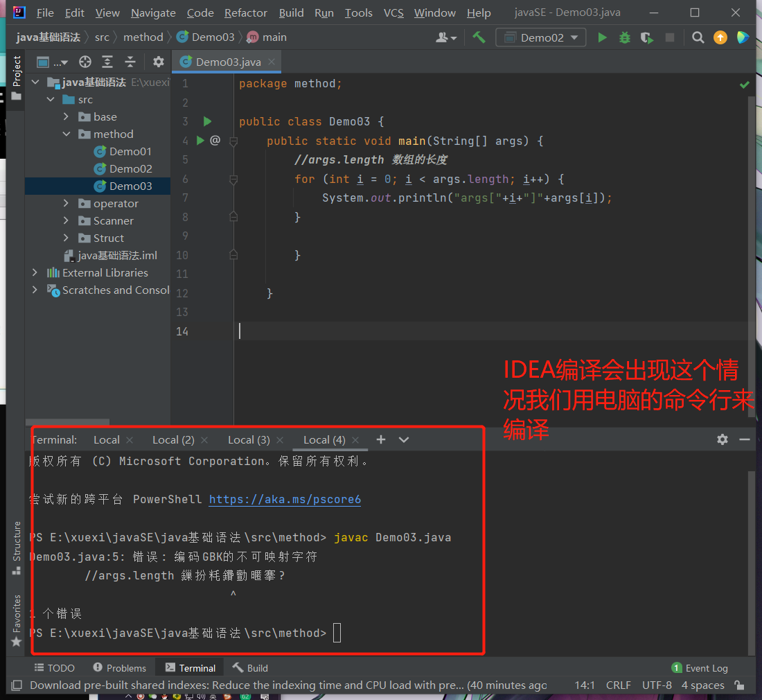
Task: Open the Project view type dropdown
Action: [x=52, y=62]
